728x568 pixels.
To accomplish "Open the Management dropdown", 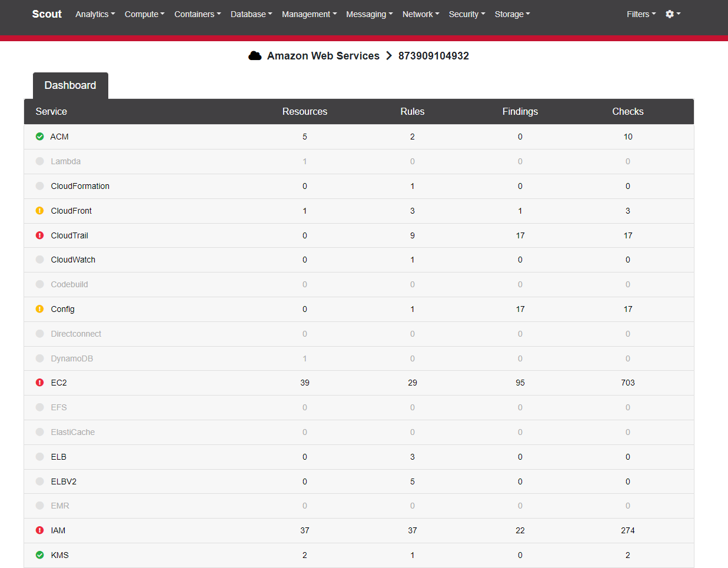I will [309, 14].
